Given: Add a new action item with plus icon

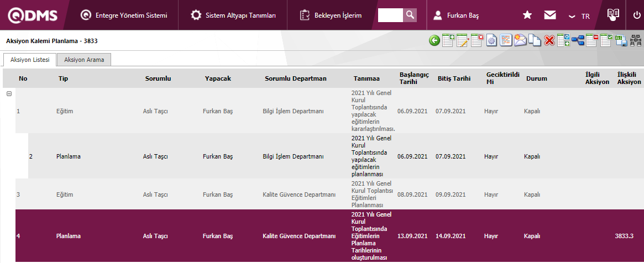Looking at the screenshot, I should tap(449, 40).
